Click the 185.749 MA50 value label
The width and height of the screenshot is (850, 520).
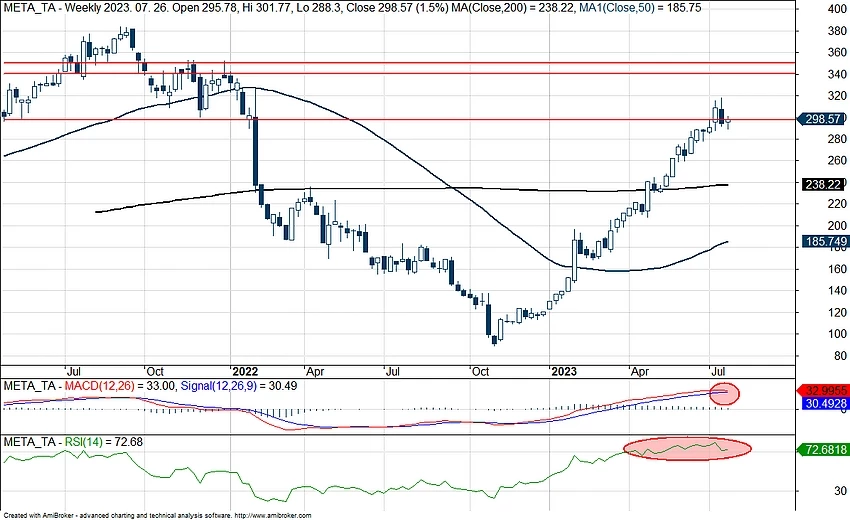825,241
